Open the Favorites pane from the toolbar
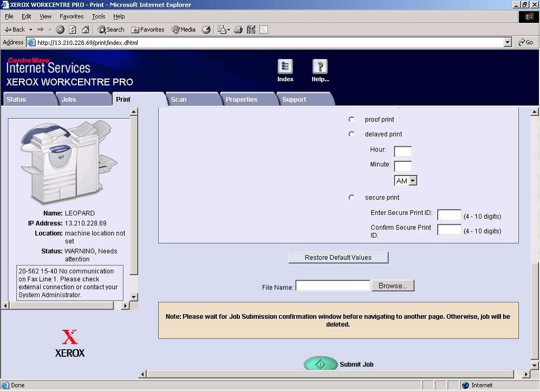This screenshot has height=392, width=540. [x=148, y=30]
